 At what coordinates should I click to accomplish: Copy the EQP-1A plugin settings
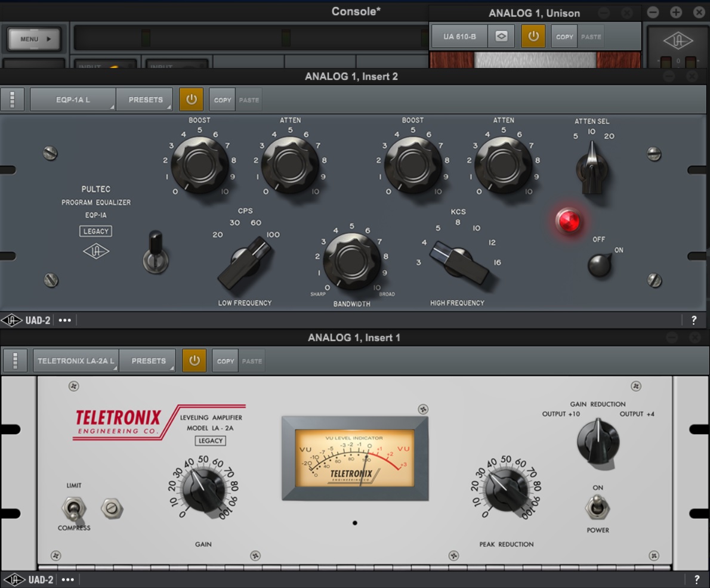(x=223, y=100)
